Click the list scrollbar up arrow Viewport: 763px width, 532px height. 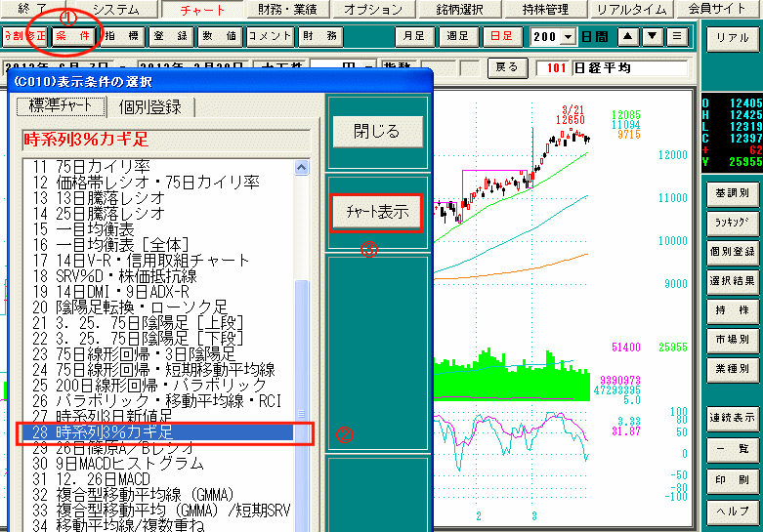[302, 167]
